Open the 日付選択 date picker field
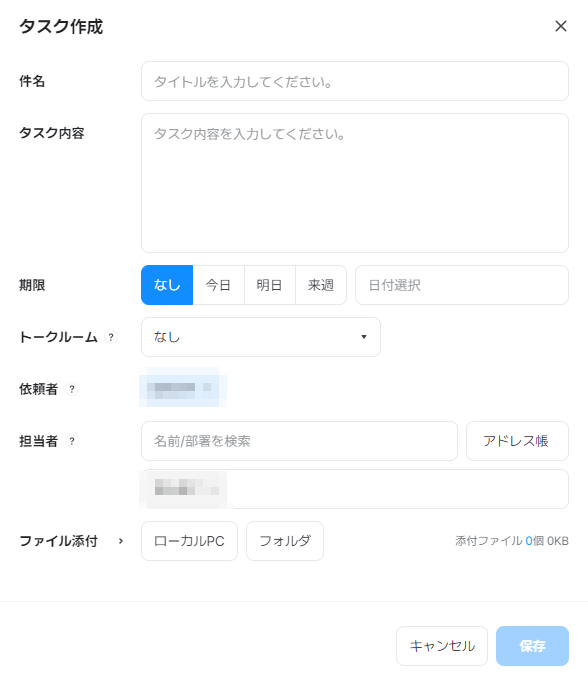This screenshot has height=680, width=588. click(462, 285)
